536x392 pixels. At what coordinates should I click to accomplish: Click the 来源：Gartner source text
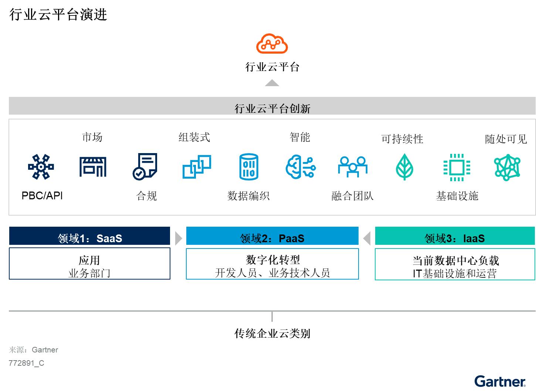[x=33, y=350]
